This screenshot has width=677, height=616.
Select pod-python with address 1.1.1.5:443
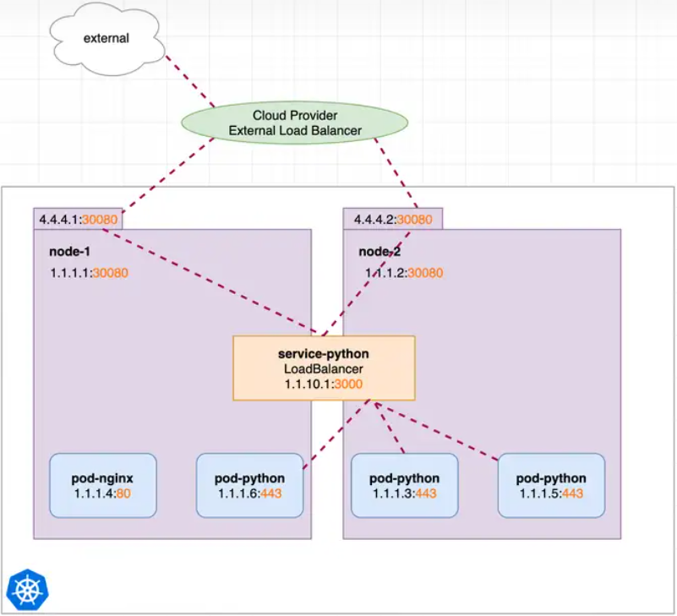[x=551, y=485]
